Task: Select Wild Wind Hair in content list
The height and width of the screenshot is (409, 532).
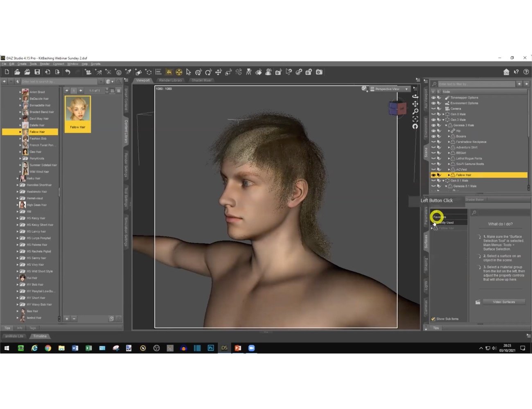Action: [39, 172]
